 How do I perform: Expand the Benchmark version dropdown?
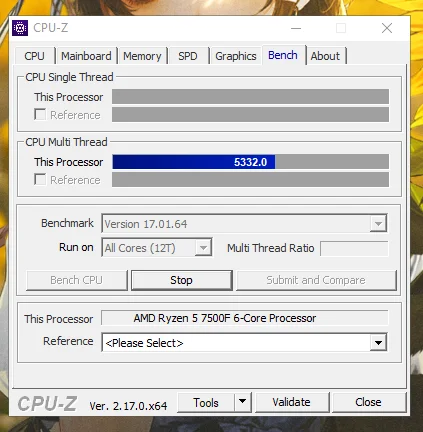(x=378, y=224)
